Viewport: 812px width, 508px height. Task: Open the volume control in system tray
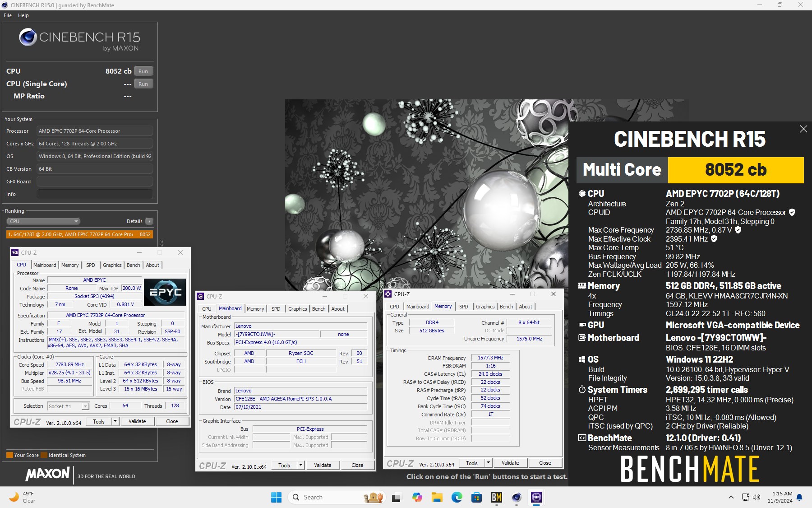[757, 497]
